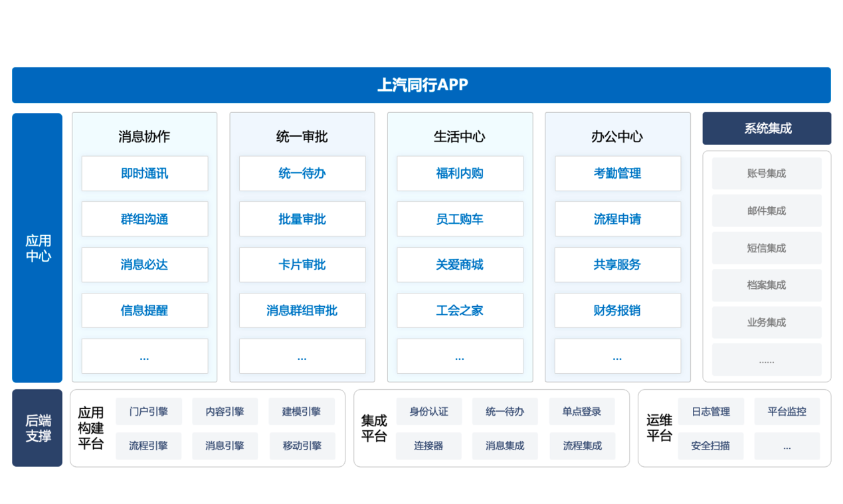
Task: Click the 日志管理 item
Action: click(x=711, y=412)
